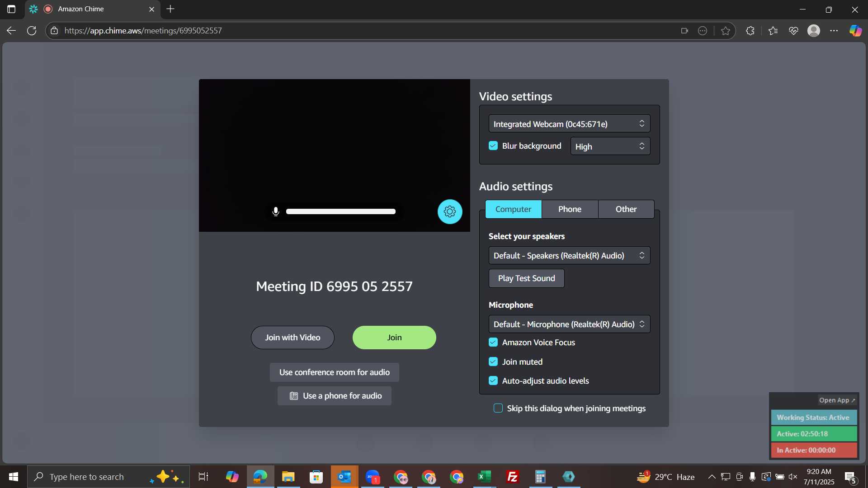Uncheck Blur background checkbox
Image resolution: width=868 pixels, height=488 pixels.
click(493, 145)
